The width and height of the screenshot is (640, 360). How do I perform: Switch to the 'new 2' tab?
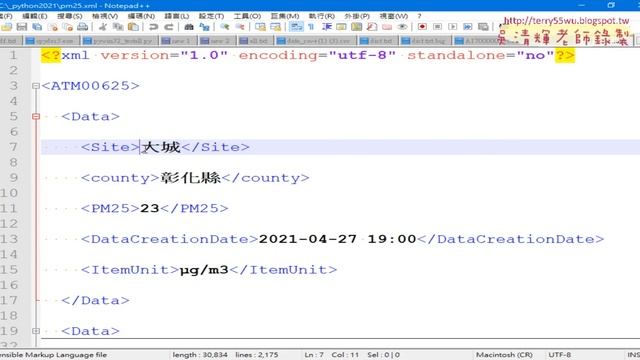217,41
